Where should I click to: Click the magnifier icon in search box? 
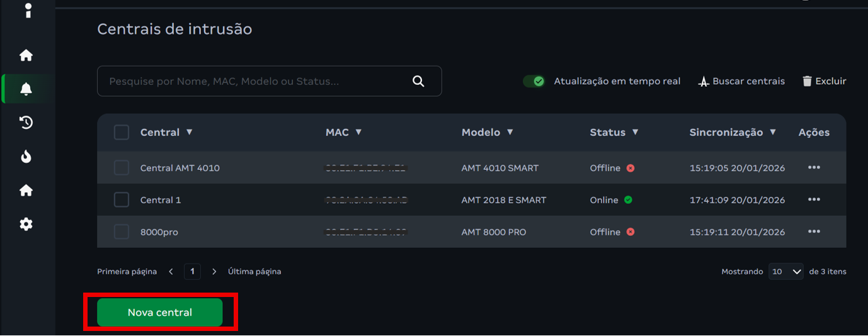(418, 81)
